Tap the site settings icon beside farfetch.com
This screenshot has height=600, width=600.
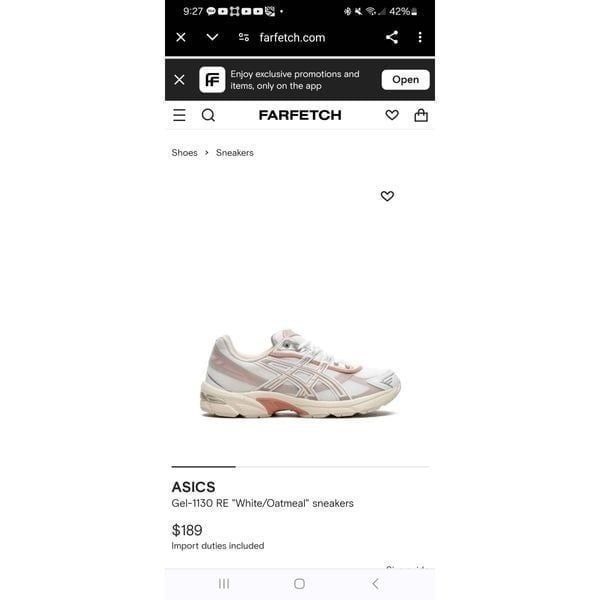[244, 37]
